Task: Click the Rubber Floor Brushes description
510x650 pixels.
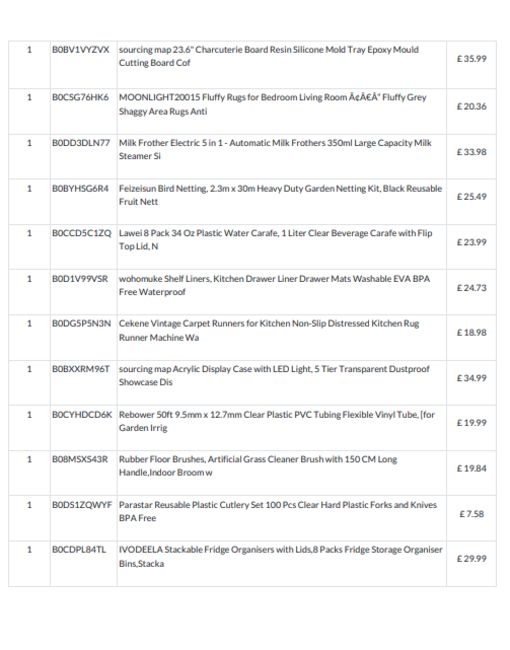Action: coord(258,466)
